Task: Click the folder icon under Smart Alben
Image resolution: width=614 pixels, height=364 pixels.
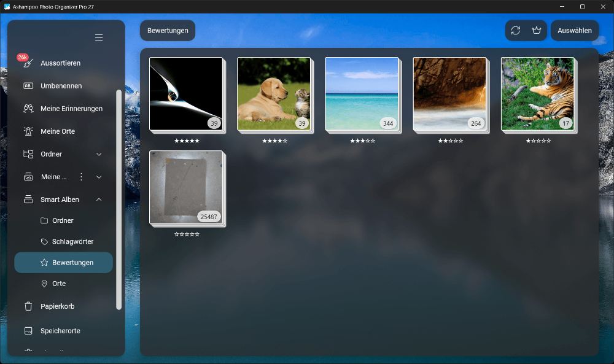Action: pos(44,220)
